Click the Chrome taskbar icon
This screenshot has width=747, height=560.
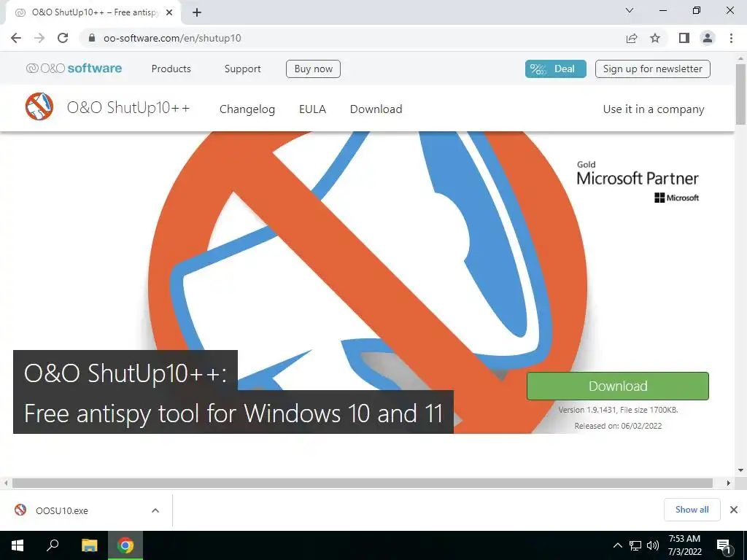125,545
